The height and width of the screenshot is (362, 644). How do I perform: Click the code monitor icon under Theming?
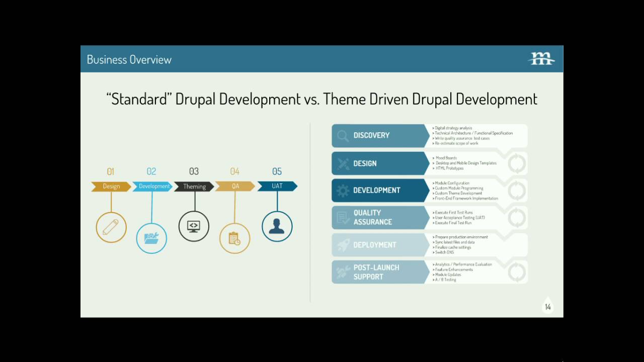(194, 226)
